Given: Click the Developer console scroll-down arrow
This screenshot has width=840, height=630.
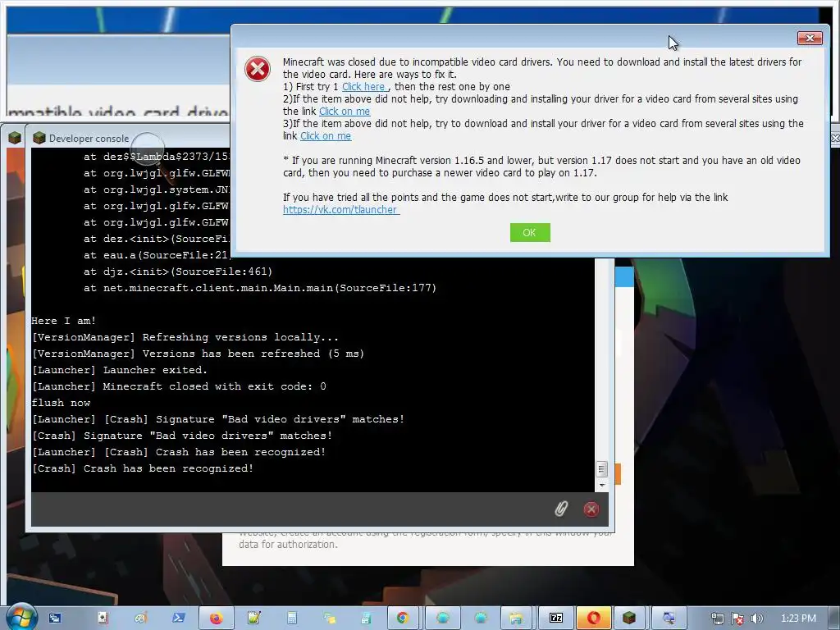Looking at the screenshot, I should pyautogui.click(x=601, y=486).
